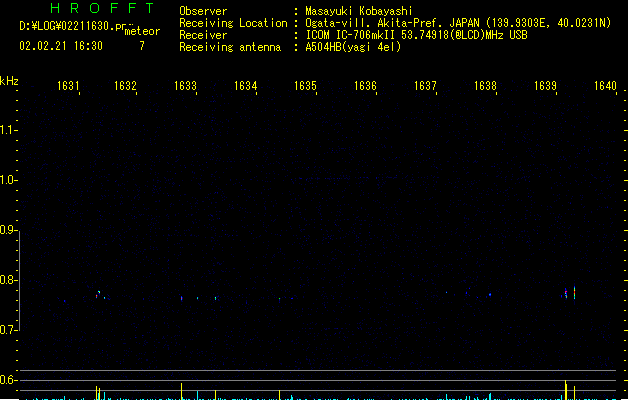This screenshot has height=400, width=629.
Task: Click the HROFFT title text
Action: (x=102, y=8)
